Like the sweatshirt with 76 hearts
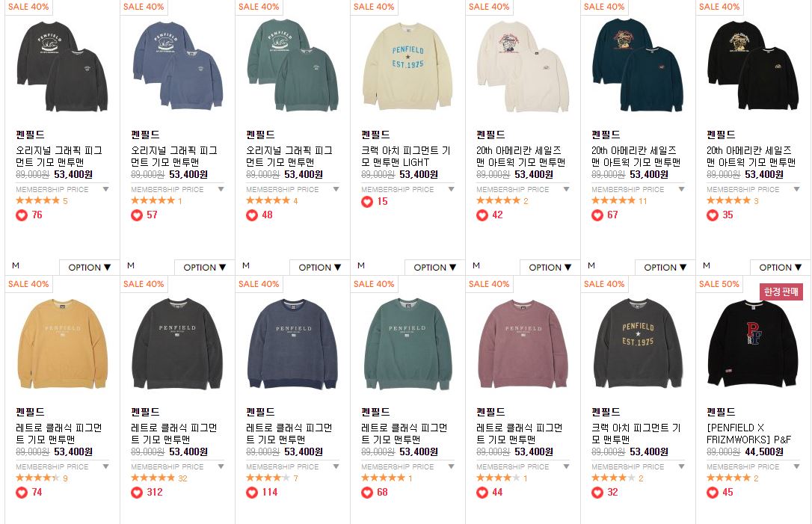Viewport: 812px width, 524px height. click(x=21, y=215)
